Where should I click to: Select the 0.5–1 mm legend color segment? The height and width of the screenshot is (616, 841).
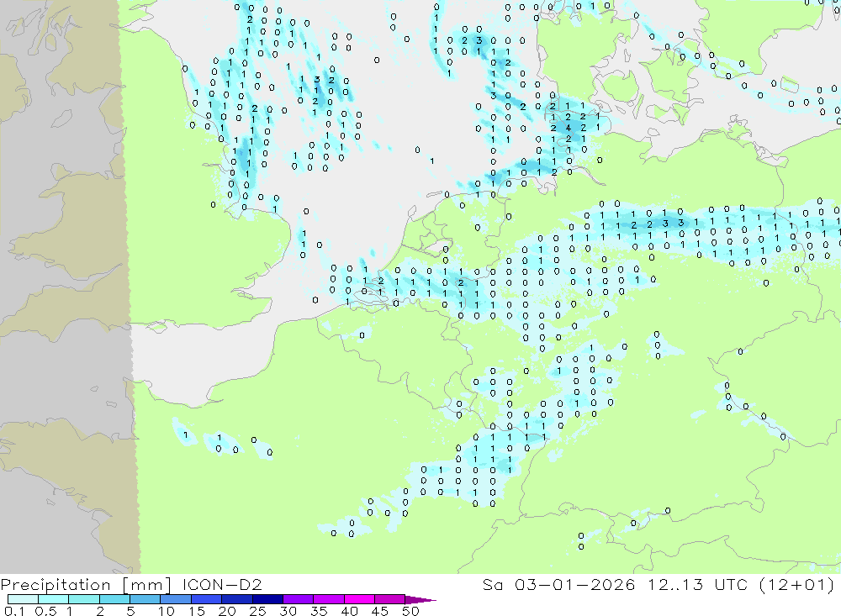[x=53, y=599]
